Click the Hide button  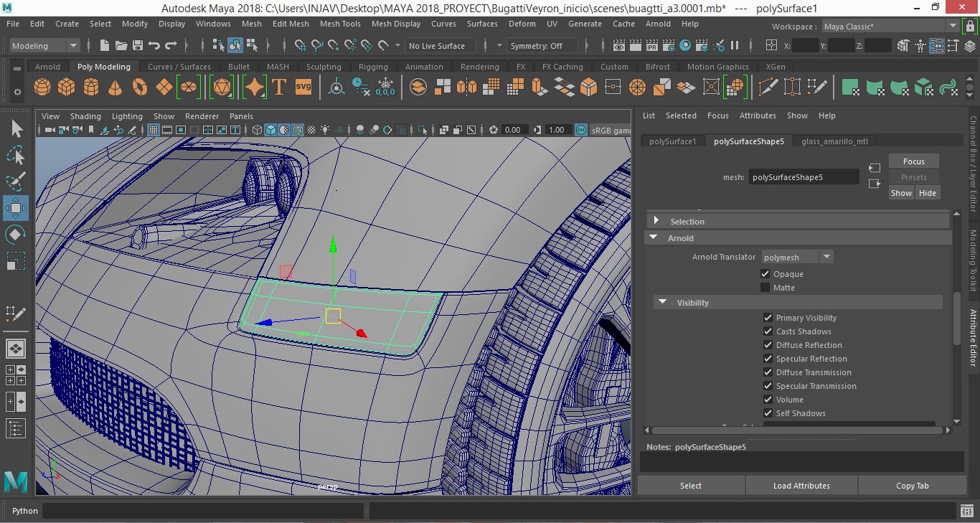[928, 193]
